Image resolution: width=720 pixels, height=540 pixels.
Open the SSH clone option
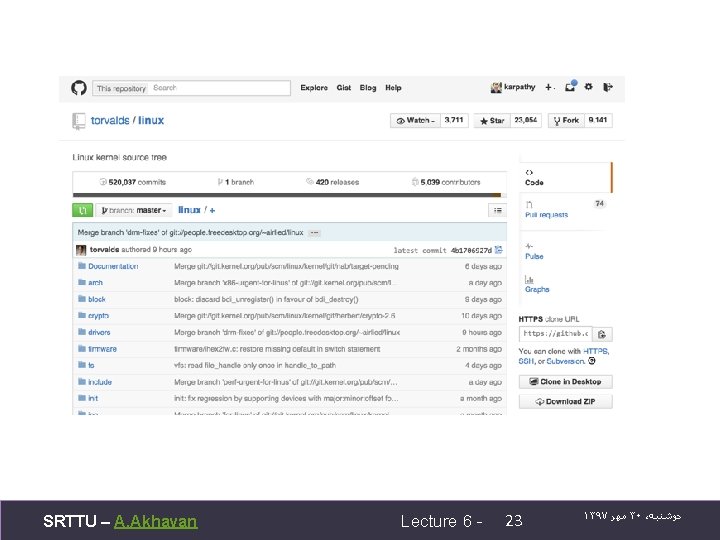526,361
